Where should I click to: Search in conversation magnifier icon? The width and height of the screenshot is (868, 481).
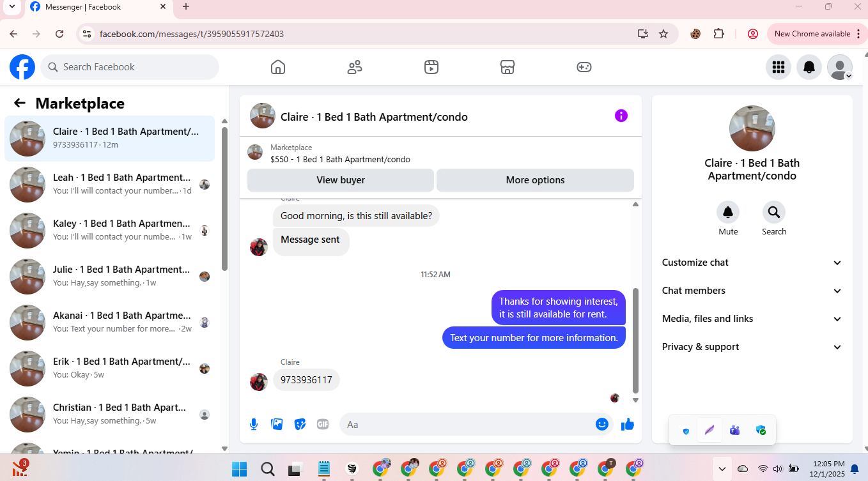[x=774, y=212]
